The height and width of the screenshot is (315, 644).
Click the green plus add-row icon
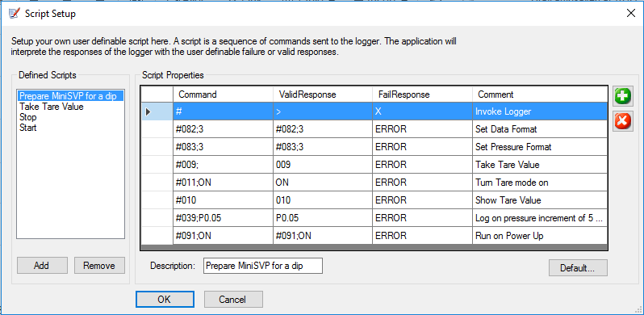point(623,97)
